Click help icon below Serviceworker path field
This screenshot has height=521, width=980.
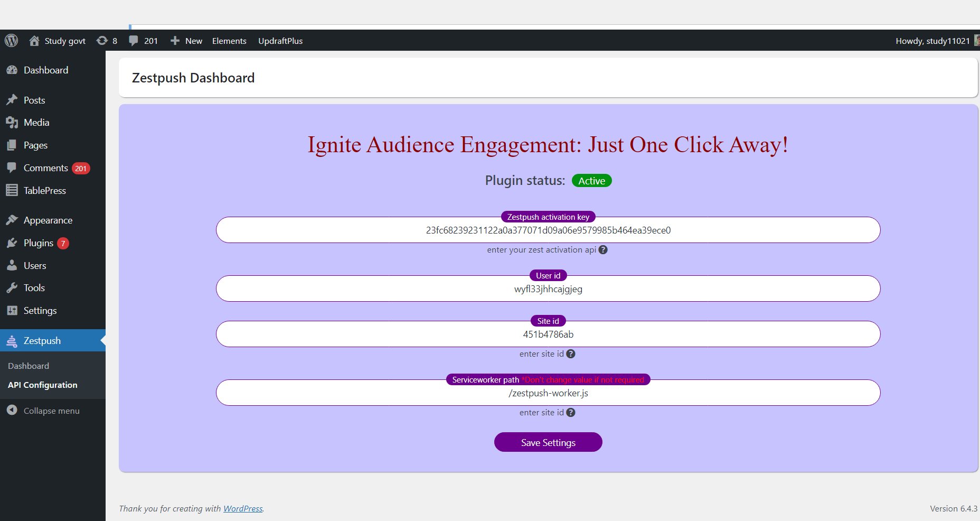pyautogui.click(x=571, y=413)
